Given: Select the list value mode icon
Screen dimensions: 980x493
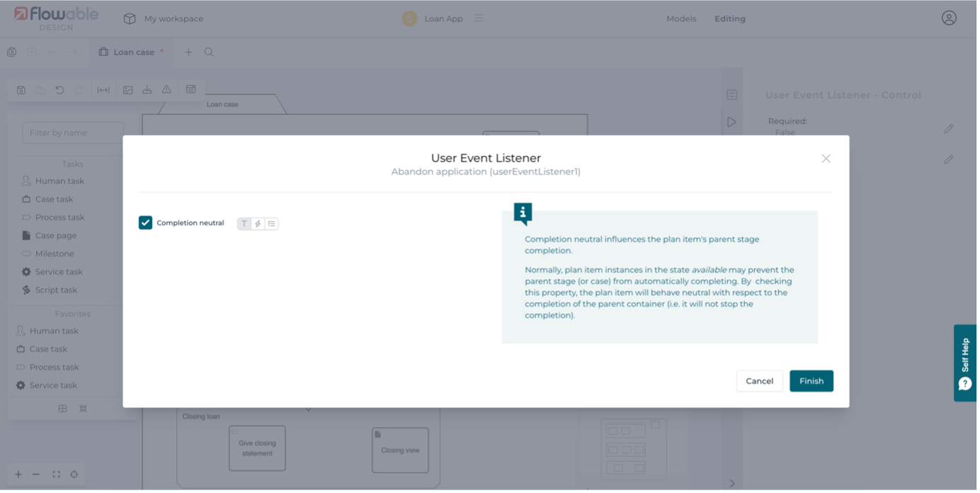Looking at the screenshot, I should coord(271,224).
